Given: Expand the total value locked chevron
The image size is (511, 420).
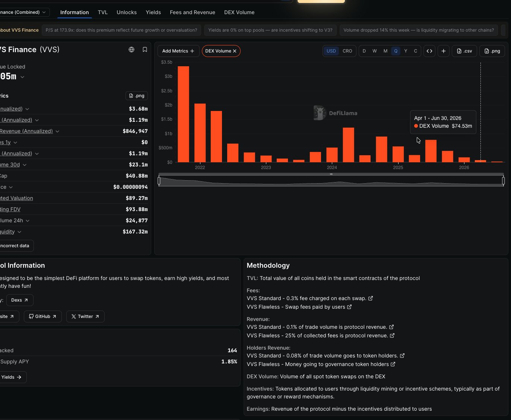Looking at the screenshot, I should (x=22, y=77).
